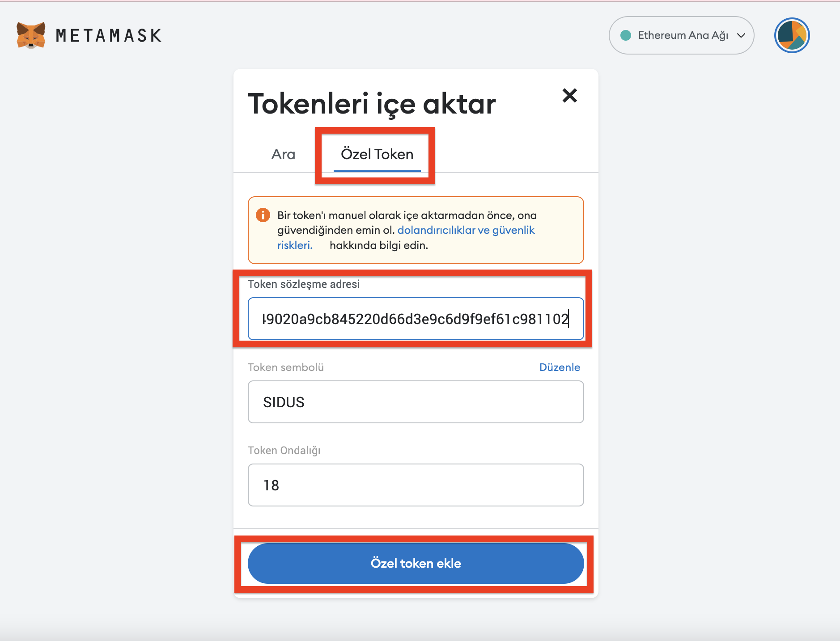Click the Token sembolü label
Viewport: 840px width, 641px height.
[285, 367]
